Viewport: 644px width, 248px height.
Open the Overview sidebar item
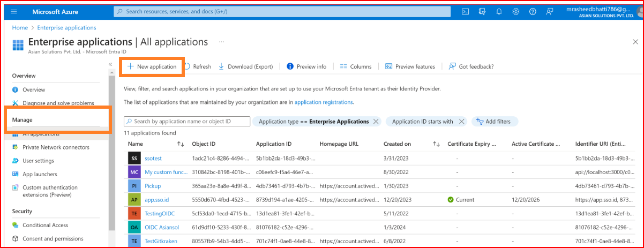click(x=34, y=89)
